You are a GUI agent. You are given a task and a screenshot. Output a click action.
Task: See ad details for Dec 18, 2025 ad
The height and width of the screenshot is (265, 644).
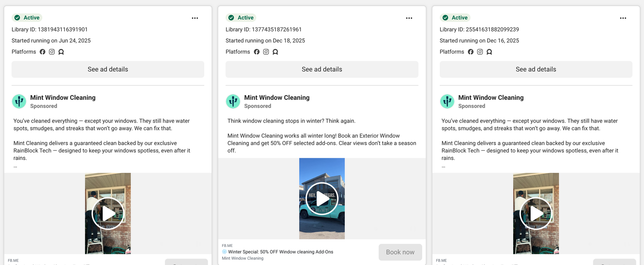pos(322,69)
